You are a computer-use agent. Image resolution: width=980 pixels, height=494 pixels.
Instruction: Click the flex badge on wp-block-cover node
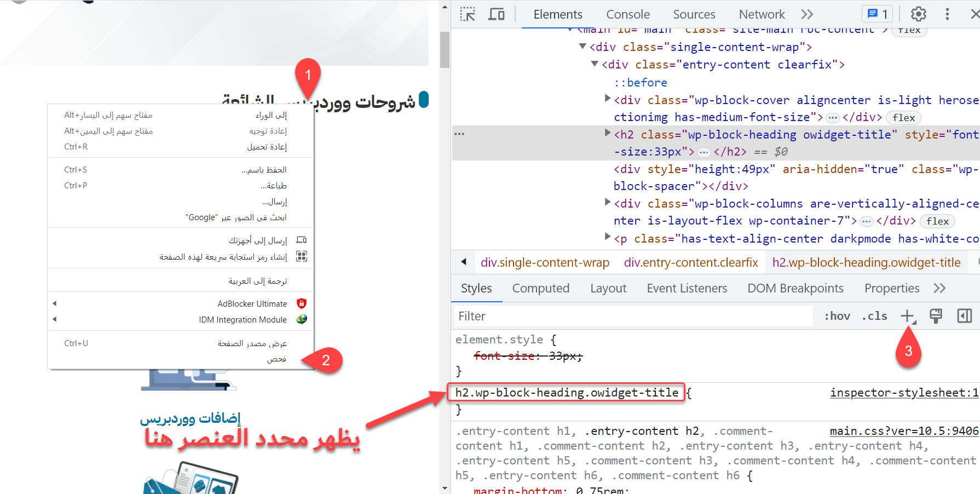pos(904,117)
